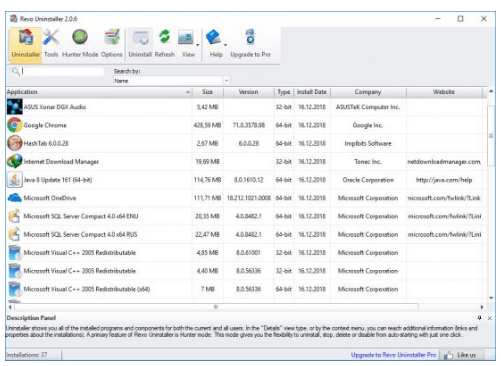The image size is (501, 366).
Task: Activate Hunter Mode icon
Action: [80, 37]
